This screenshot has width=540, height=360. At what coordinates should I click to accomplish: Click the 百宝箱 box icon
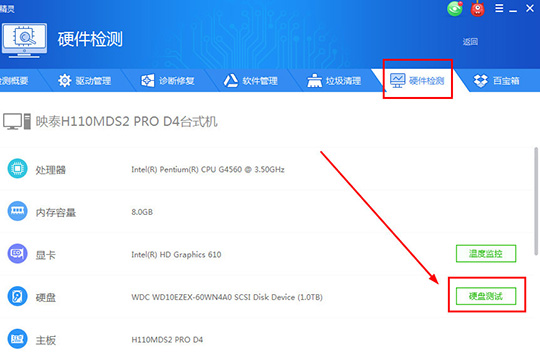(x=480, y=81)
